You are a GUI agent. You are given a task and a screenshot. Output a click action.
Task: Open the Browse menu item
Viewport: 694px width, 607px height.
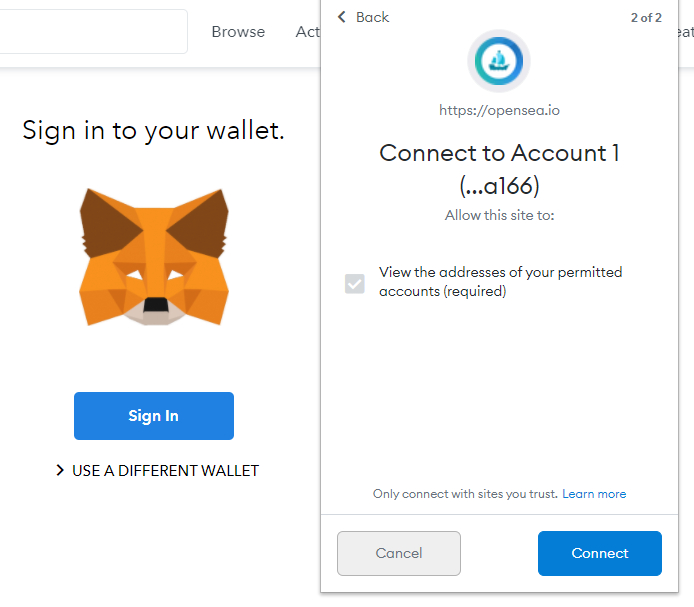238,32
